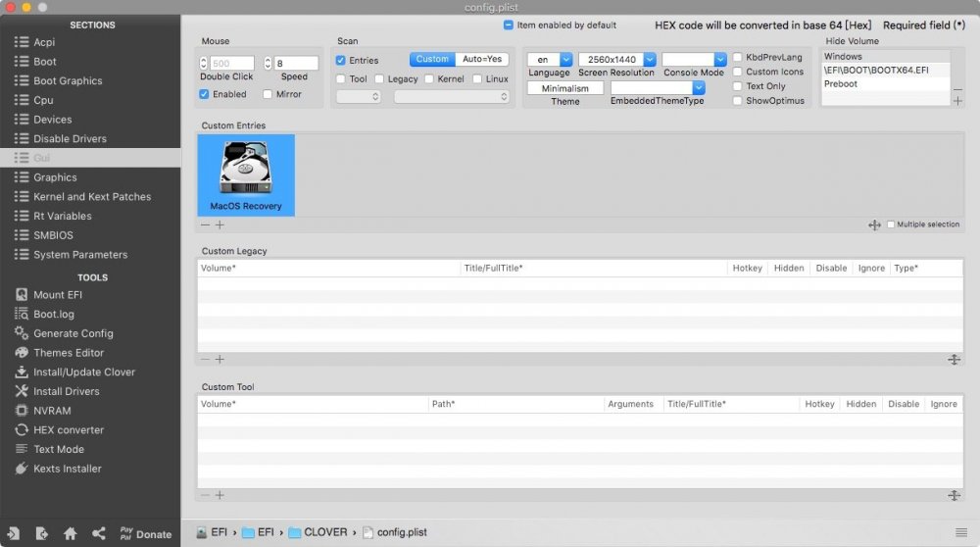
Task: Open the NVRAM tool
Action: (52, 411)
